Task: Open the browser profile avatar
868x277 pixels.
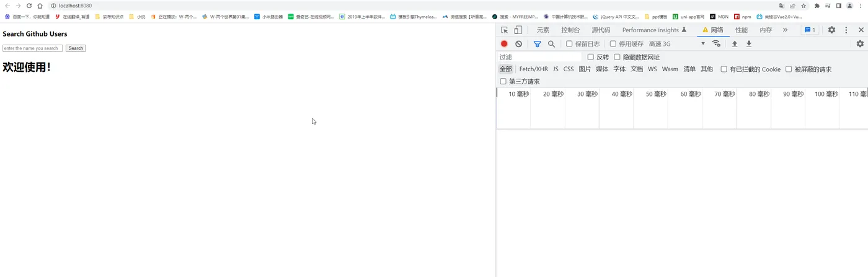Action: coord(849,6)
